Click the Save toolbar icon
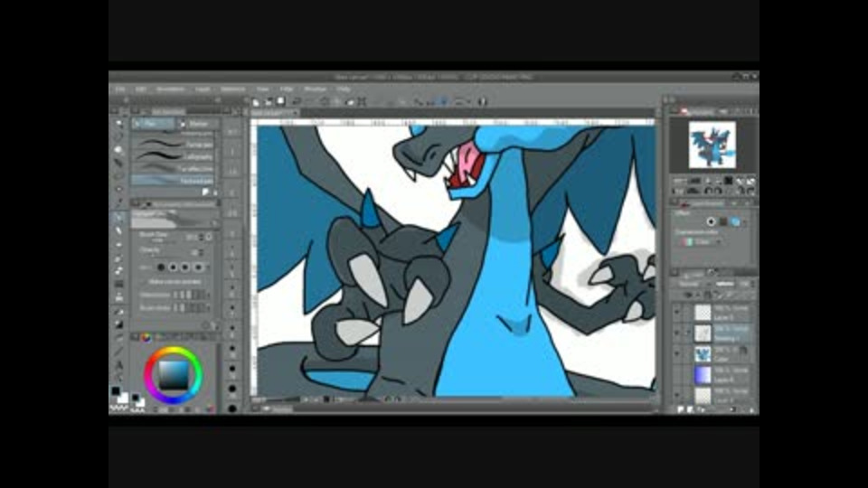This screenshot has width=868, height=488. (281, 102)
